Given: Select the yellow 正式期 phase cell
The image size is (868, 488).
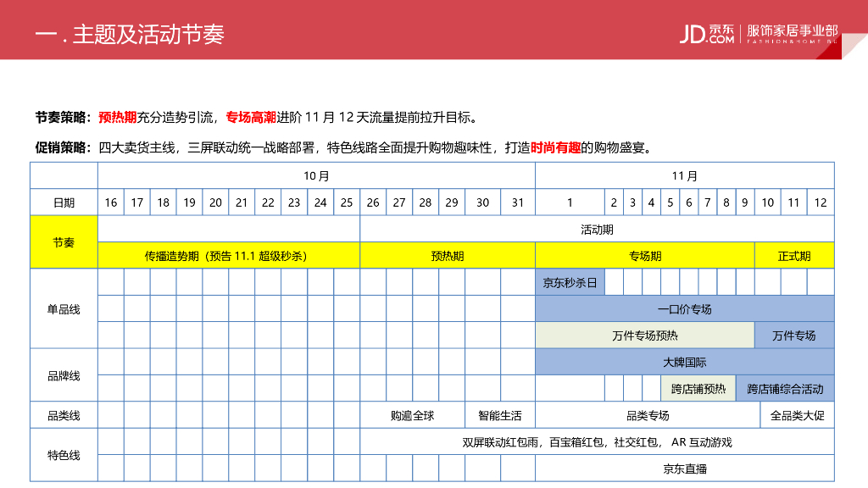Looking at the screenshot, I should tap(794, 256).
